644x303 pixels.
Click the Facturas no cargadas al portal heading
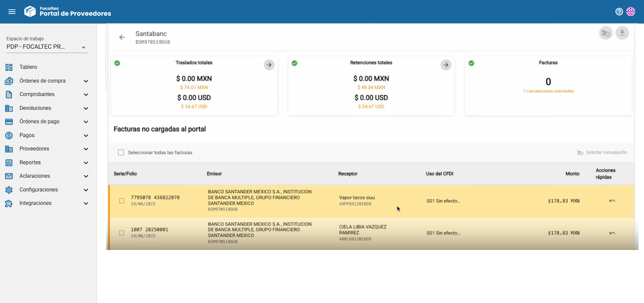[x=160, y=129]
